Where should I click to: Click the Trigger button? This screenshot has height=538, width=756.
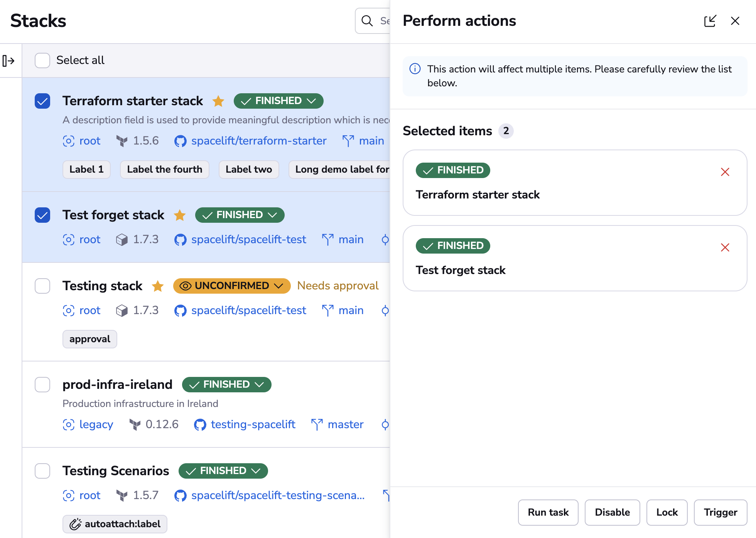(x=720, y=513)
